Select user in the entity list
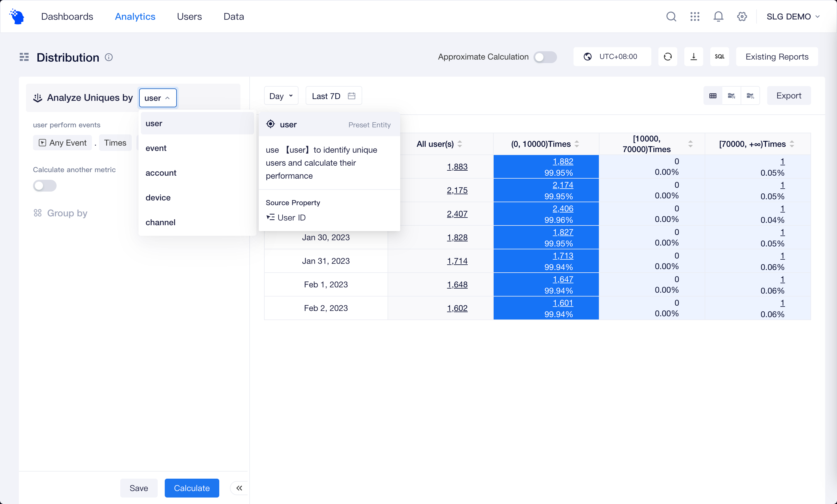 click(x=197, y=123)
